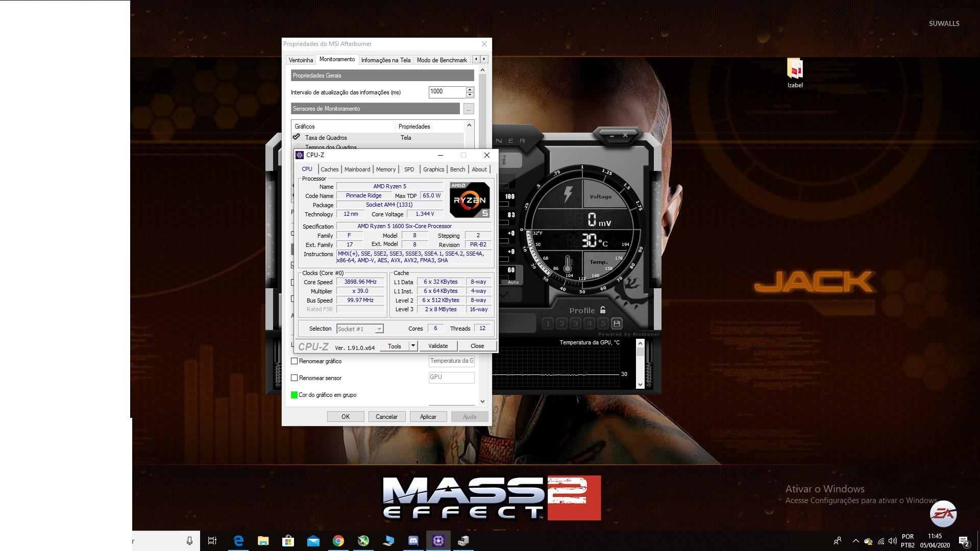Image resolution: width=980 pixels, height=551 pixels.
Task: Switch to the CPU-Z About tab
Action: tap(479, 169)
